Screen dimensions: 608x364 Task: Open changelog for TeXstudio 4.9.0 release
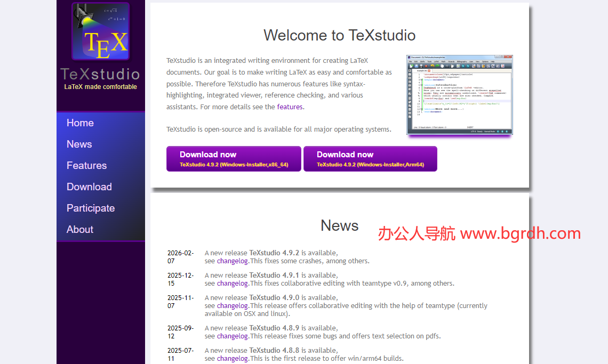click(232, 306)
